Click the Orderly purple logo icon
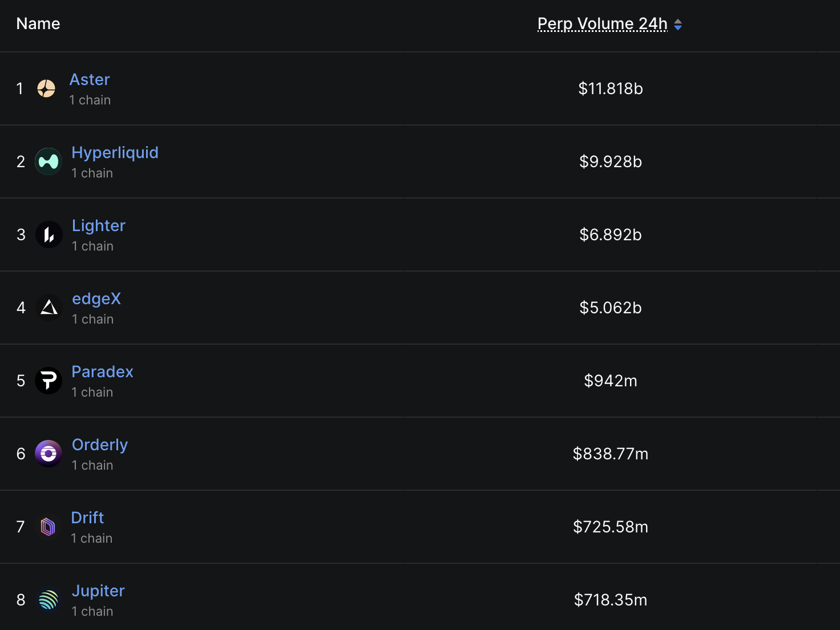Screen dimensions: 840x630 click(x=49, y=454)
